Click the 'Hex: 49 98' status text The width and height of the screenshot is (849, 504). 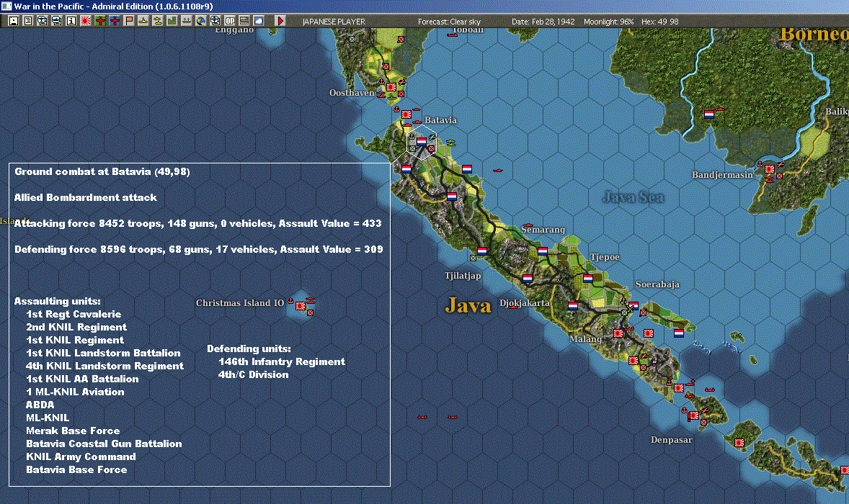point(660,22)
